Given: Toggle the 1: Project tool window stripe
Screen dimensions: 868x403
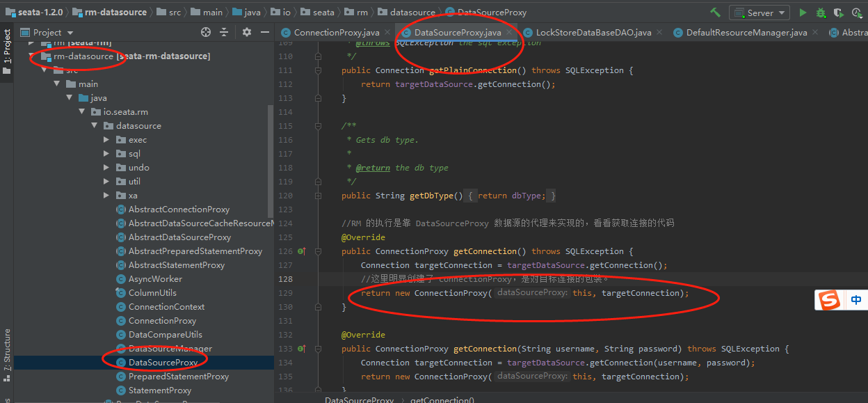Looking at the screenshot, I should (x=7, y=53).
